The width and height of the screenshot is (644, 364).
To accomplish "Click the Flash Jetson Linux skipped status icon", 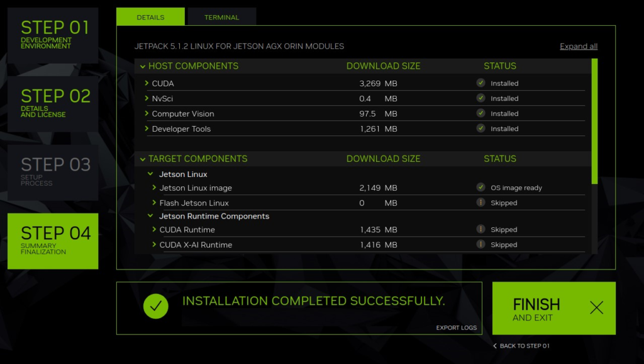I will pos(480,202).
